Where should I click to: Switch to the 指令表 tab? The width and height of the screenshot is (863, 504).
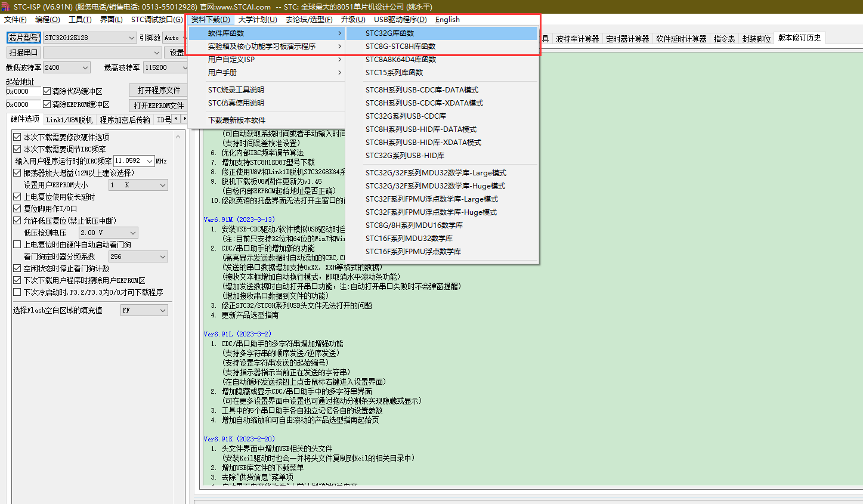724,39
